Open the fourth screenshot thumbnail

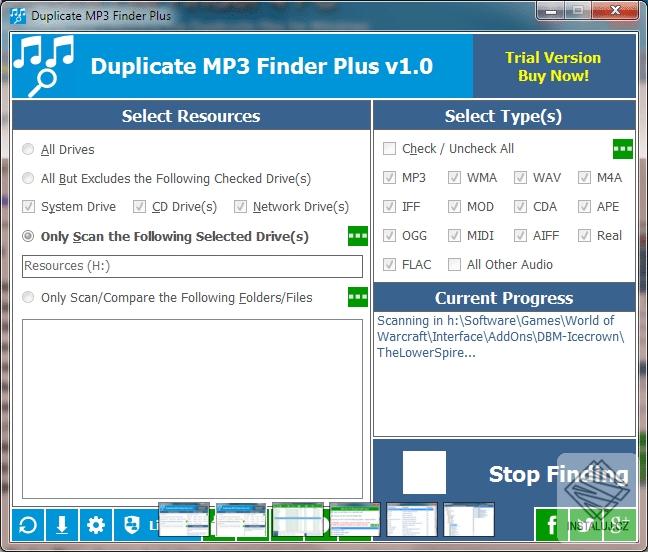[x=355, y=520]
